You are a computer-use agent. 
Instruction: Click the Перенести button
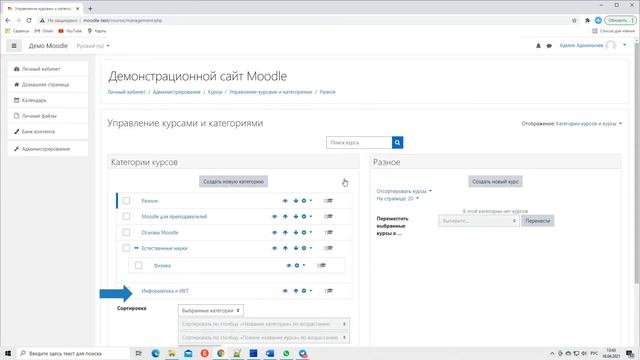point(538,221)
